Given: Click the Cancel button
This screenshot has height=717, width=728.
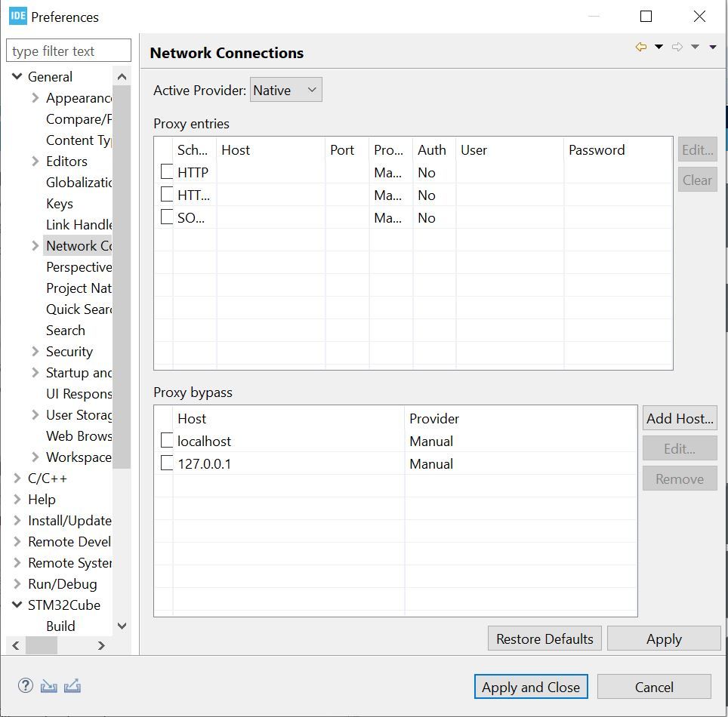Looking at the screenshot, I should click(x=654, y=687).
